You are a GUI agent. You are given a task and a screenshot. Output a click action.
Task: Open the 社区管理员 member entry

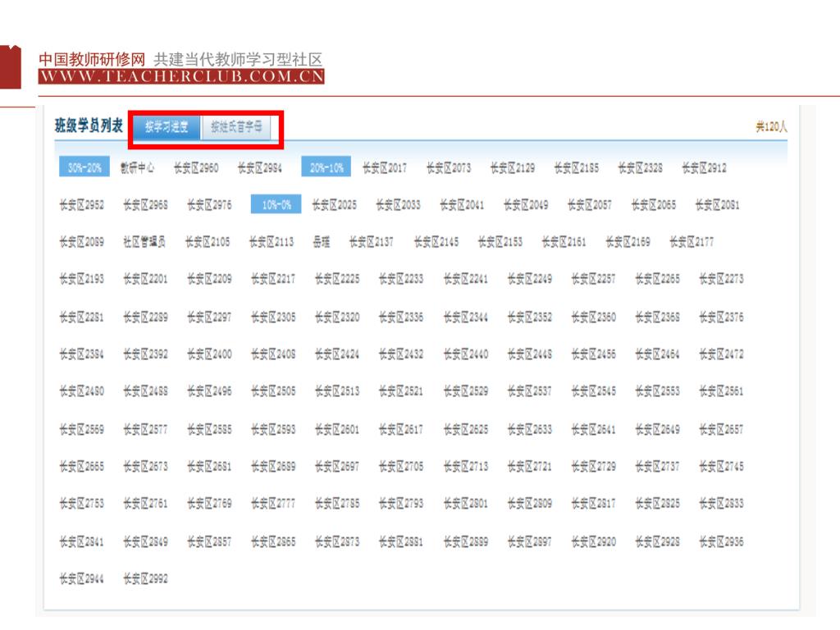[x=144, y=242]
